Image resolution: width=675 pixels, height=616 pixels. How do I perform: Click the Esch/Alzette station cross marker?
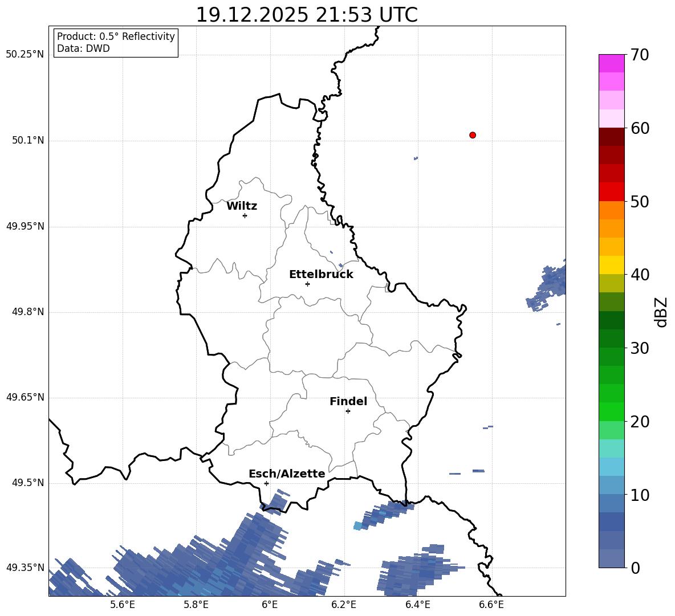tap(266, 483)
